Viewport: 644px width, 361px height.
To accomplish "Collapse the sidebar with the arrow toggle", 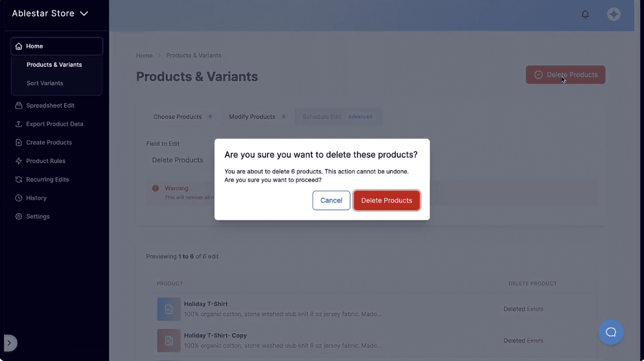I will coord(9,343).
